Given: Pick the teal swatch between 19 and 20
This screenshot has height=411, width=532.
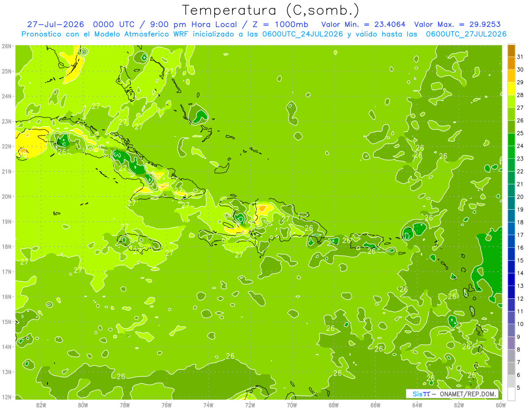Looking at the screenshot, I should pos(512,203).
